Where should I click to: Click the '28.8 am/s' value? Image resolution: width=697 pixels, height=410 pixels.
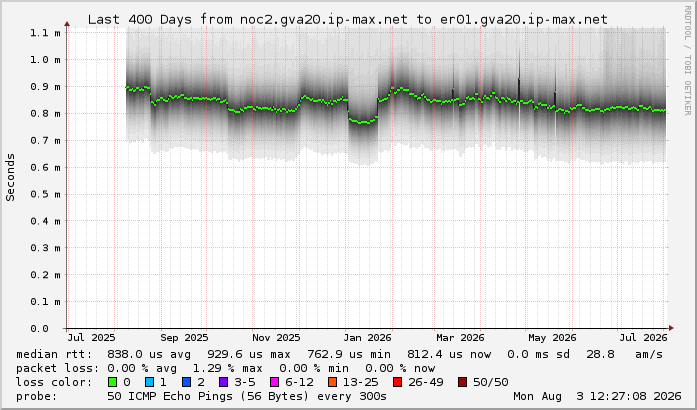(624, 354)
